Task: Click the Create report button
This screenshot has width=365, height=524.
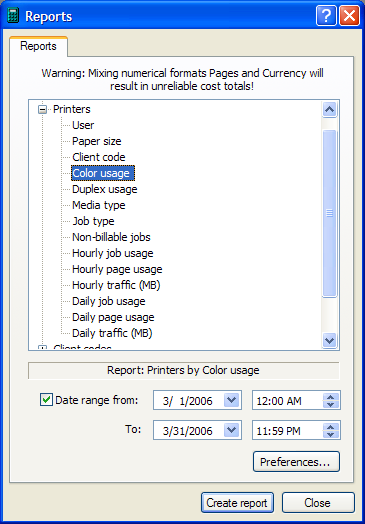Action: tap(237, 503)
